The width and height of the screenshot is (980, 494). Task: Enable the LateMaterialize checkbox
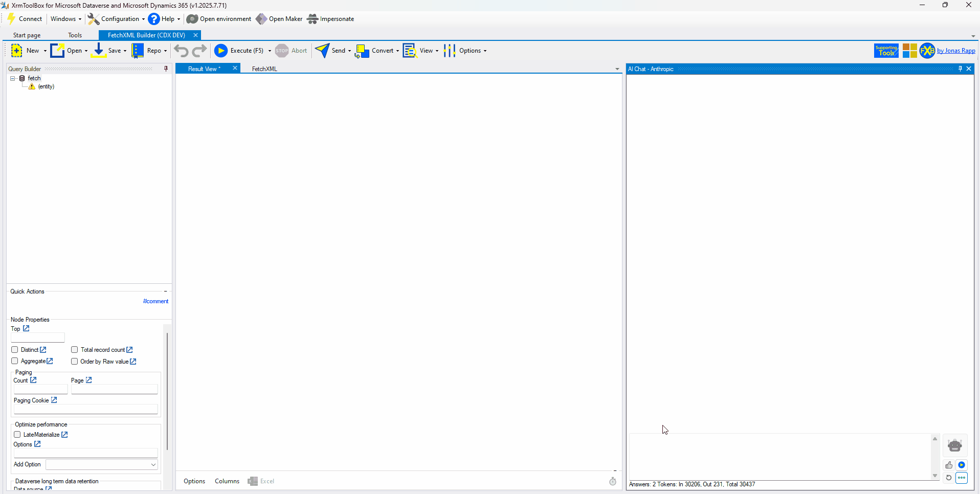click(17, 435)
